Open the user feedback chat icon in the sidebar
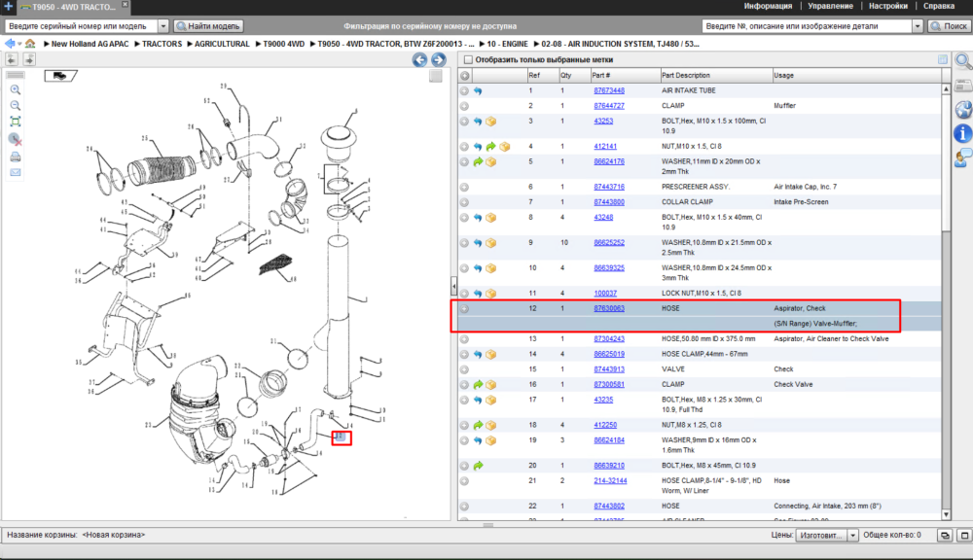 point(963,157)
